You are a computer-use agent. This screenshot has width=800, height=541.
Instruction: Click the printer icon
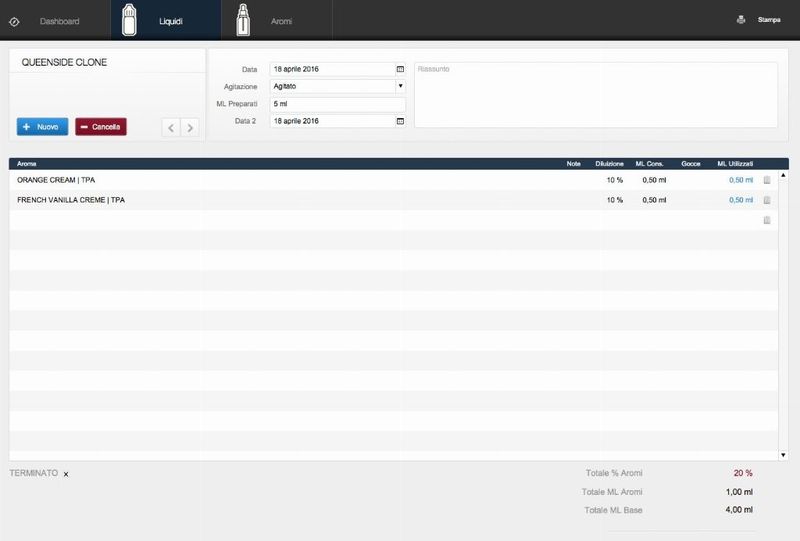pyautogui.click(x=741, y=20)
